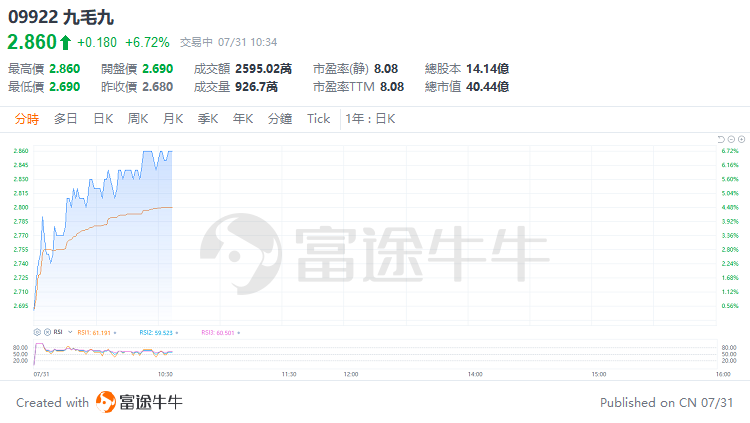This screenshot has width=750, height=423.
Task: Click the chart reset/undo icon
Action: pyautogui.click(x=721, y=139)
